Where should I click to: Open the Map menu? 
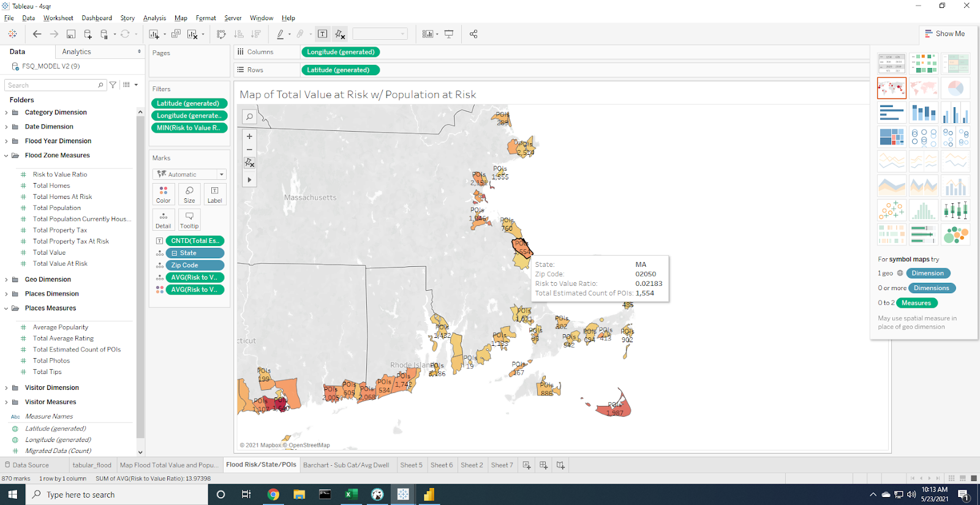181,18
